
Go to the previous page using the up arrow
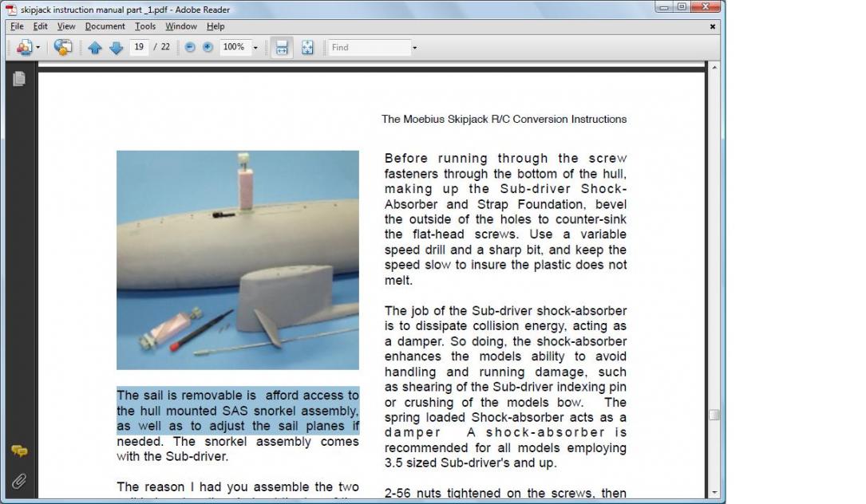pos(95,48)
